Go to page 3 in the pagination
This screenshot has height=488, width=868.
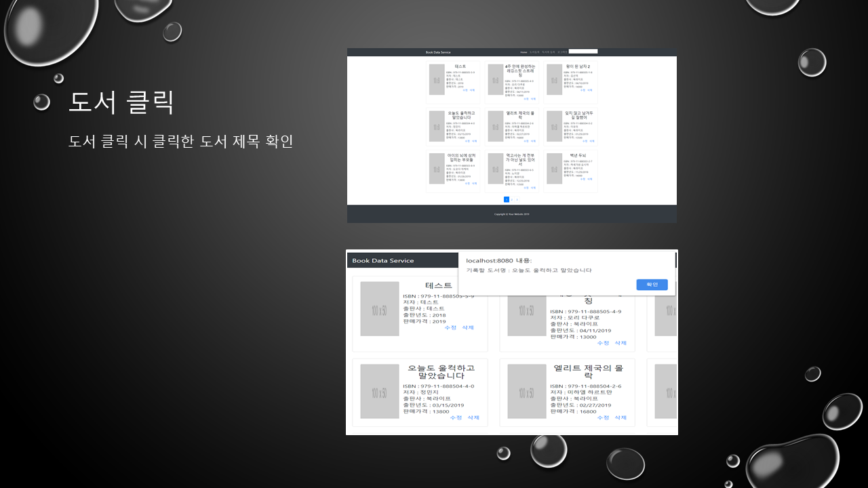tap(517, 199)
